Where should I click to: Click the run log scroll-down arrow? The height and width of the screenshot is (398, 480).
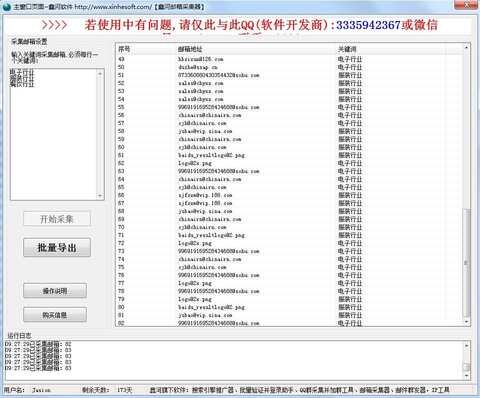pyautogui.click(x=467, y=375)
